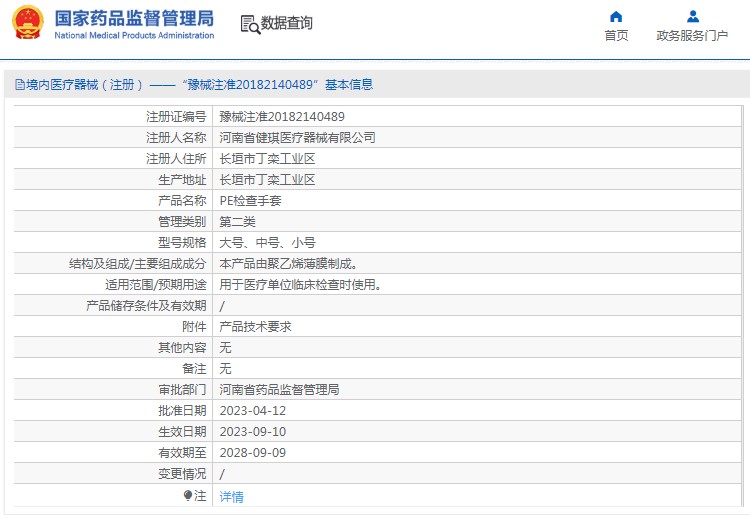Click the user icon above 政务服务门户
This screenshot has width=750, height=515.
pos(692,16)
